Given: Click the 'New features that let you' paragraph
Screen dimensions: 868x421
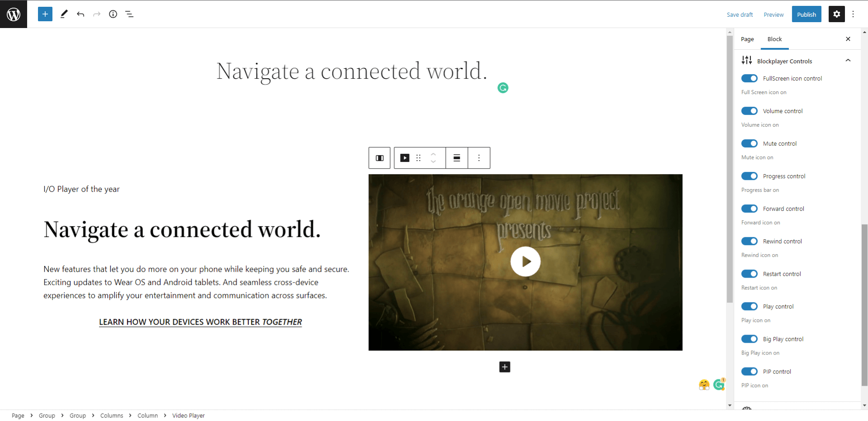Looking at the screenshot, I should pos(196,282).
